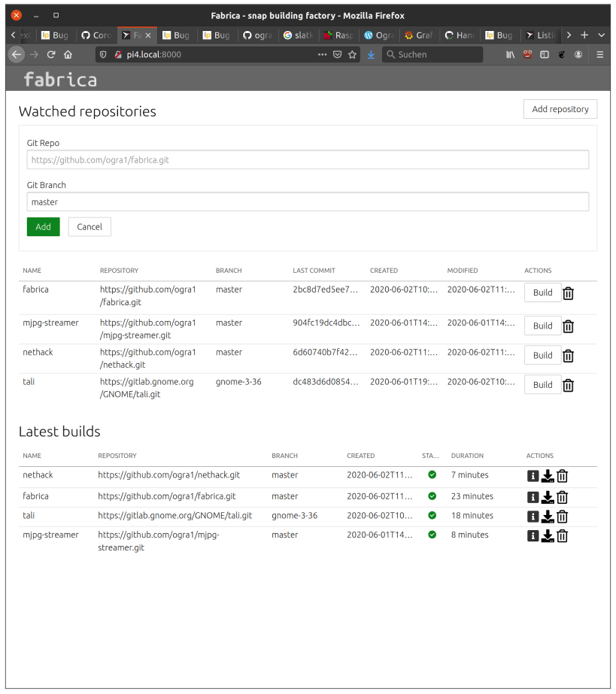Click nethack build's green success status
This screenshot has width=616, height=694.
(432, 474)
